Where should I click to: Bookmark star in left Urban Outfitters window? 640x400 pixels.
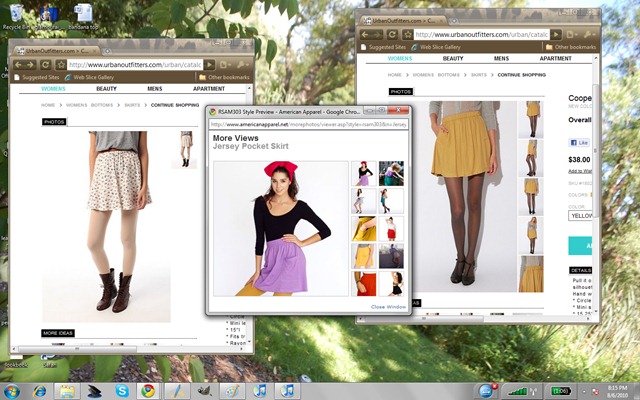click(60, 64)
